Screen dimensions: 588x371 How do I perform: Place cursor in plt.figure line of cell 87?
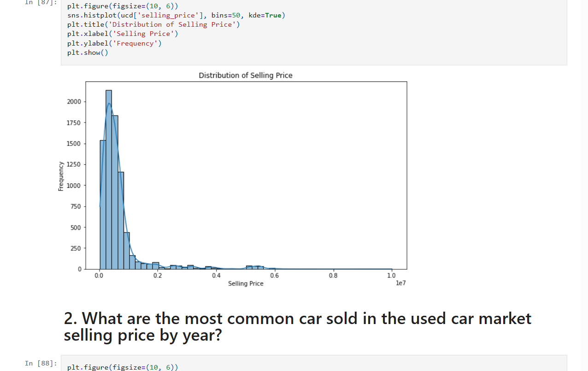[x=123, y=6]
